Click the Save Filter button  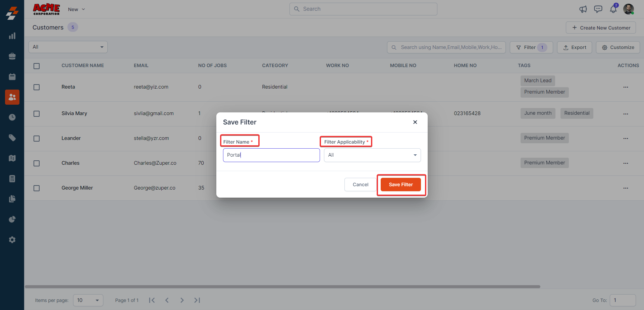click(x=400, y=185)
